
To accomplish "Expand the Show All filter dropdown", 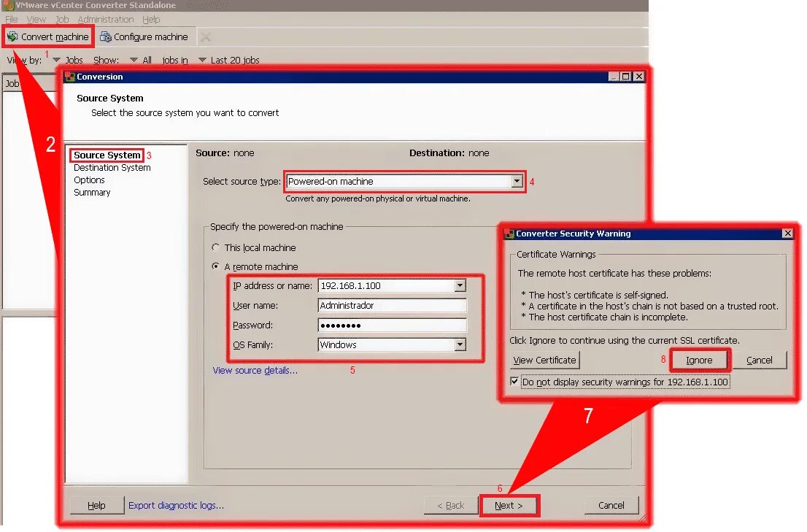I will pos(134,60).
